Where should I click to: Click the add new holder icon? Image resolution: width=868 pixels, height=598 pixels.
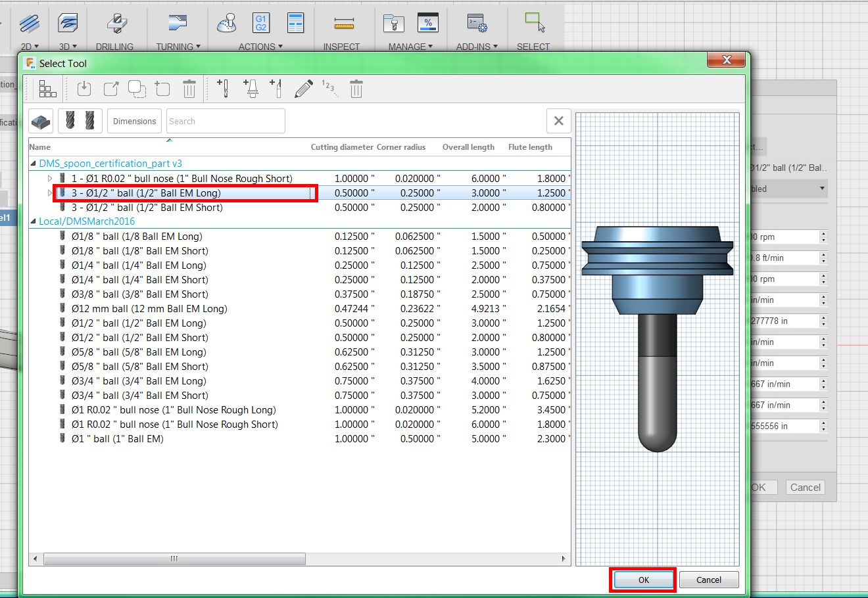[x=251, y=89]
